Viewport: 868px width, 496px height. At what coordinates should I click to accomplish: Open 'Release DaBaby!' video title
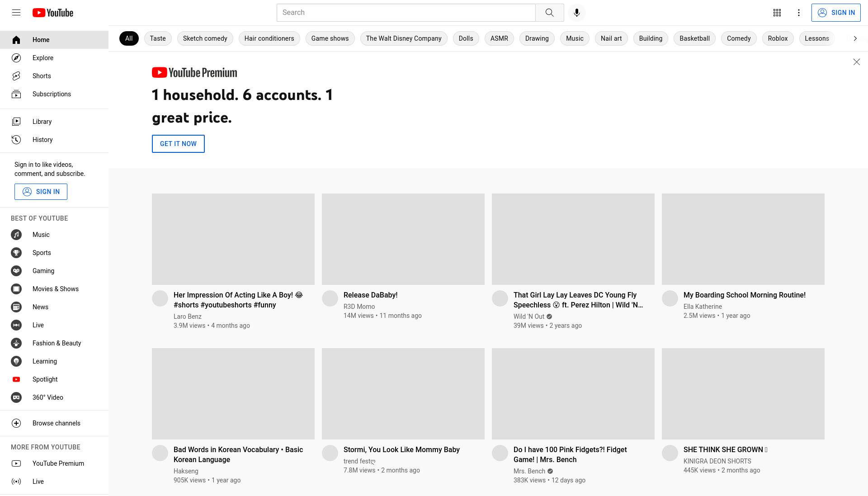(x=370, y=295)
